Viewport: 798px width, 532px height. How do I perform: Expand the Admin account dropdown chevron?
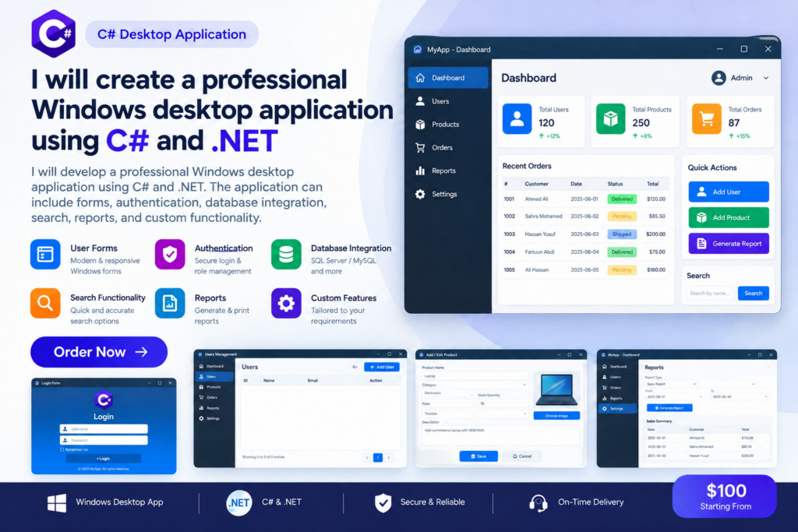pos(766,78)
